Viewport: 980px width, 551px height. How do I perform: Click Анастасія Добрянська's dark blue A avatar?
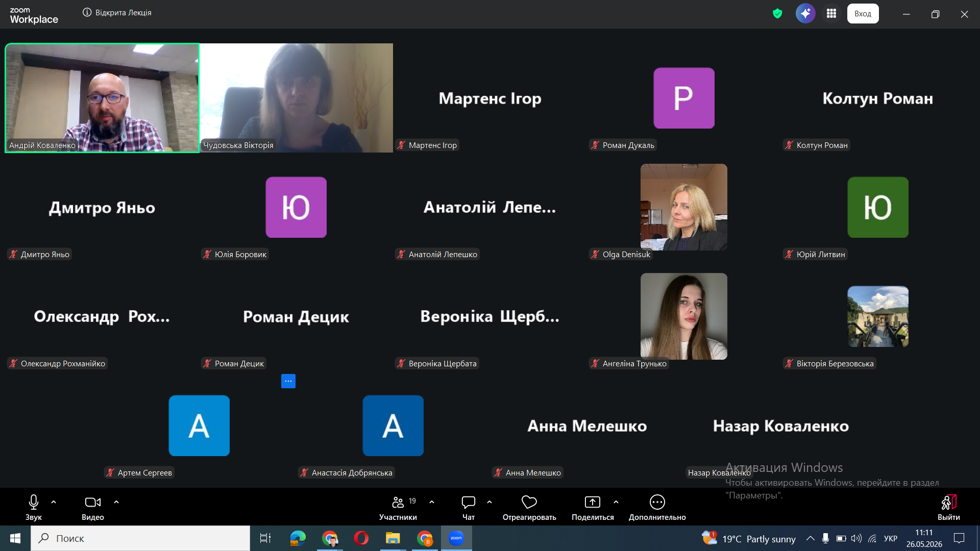[393, 425]
